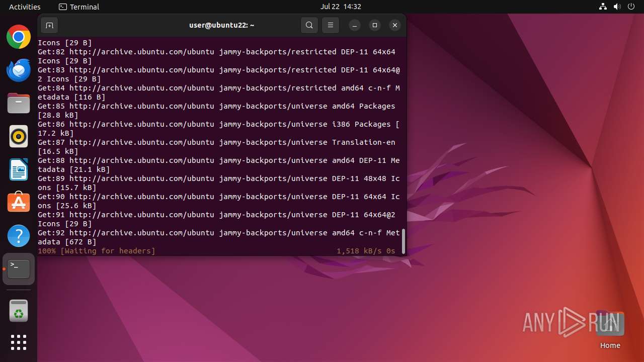Select the Terminal icon in dock
The image size is (644, 362).
[x=19, y=269]
